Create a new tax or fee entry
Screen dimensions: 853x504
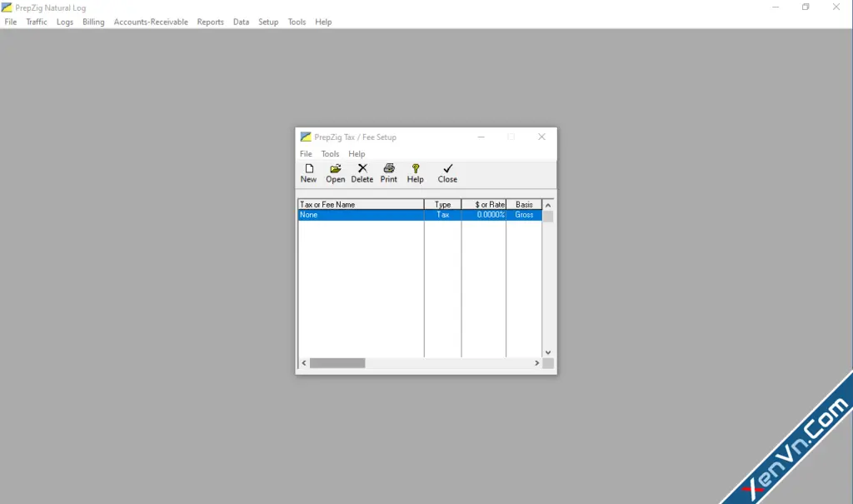tap(308, 173)
